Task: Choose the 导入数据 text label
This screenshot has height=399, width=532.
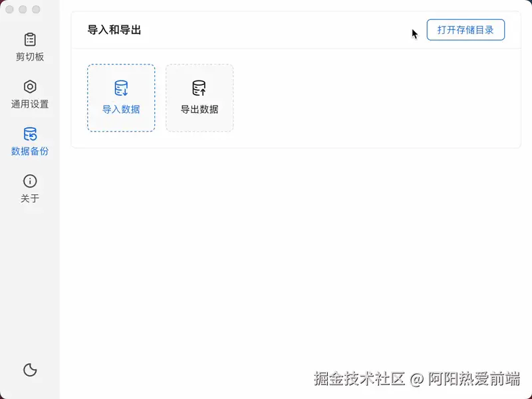Action: click(x=121, y=109)
